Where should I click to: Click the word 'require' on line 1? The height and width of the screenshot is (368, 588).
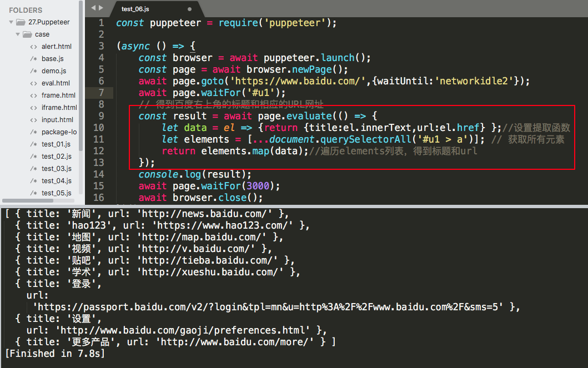pyautogui.click(x=239, y=23)
